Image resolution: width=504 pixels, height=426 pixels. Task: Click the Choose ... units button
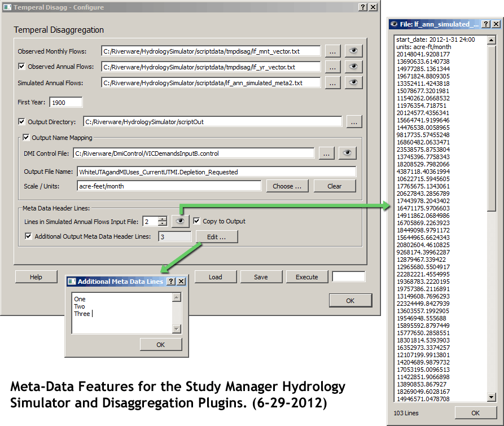(287, 186)
